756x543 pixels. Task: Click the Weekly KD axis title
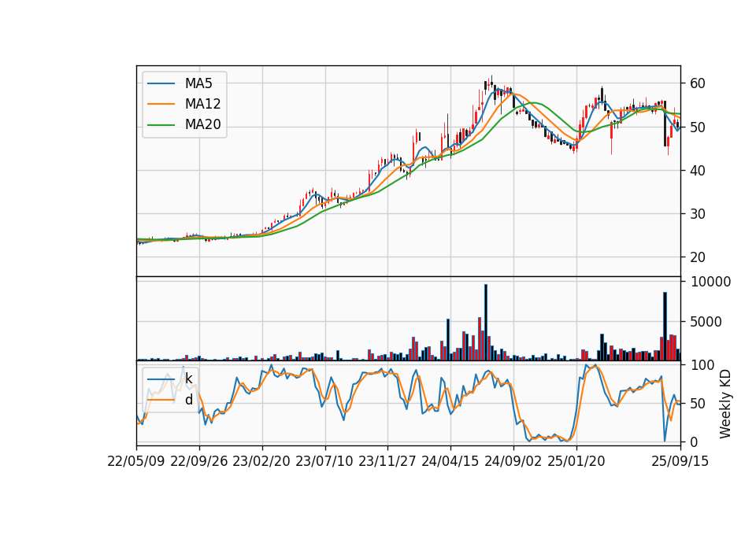coord(725,404)
